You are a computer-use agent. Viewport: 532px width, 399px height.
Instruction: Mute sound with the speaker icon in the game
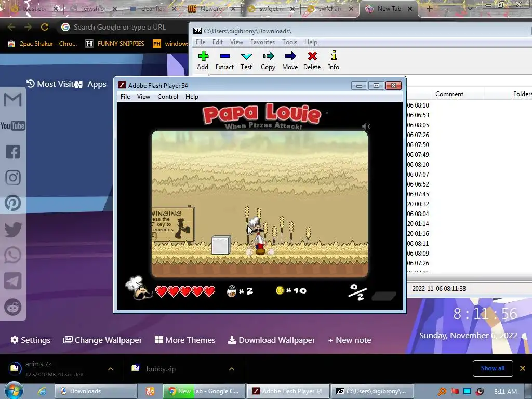point(366,127)
